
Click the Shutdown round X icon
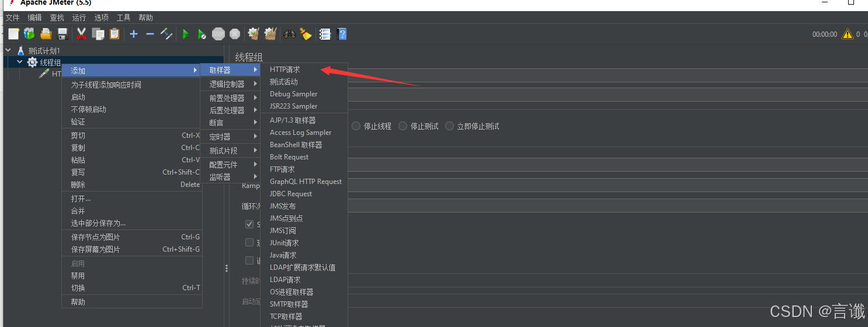(x=235, y=34)
